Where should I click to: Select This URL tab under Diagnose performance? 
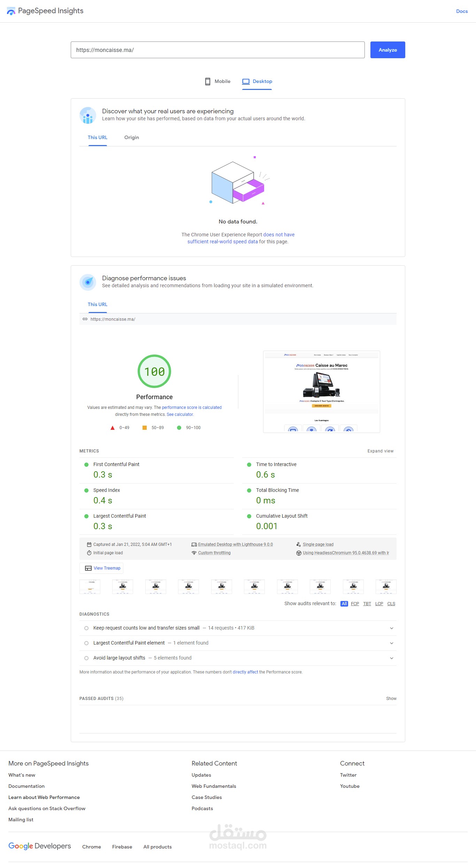coord(98,304)
